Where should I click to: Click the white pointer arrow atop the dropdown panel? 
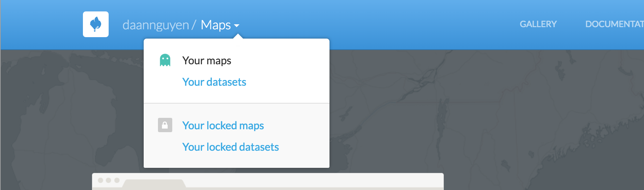pos(238,36)
